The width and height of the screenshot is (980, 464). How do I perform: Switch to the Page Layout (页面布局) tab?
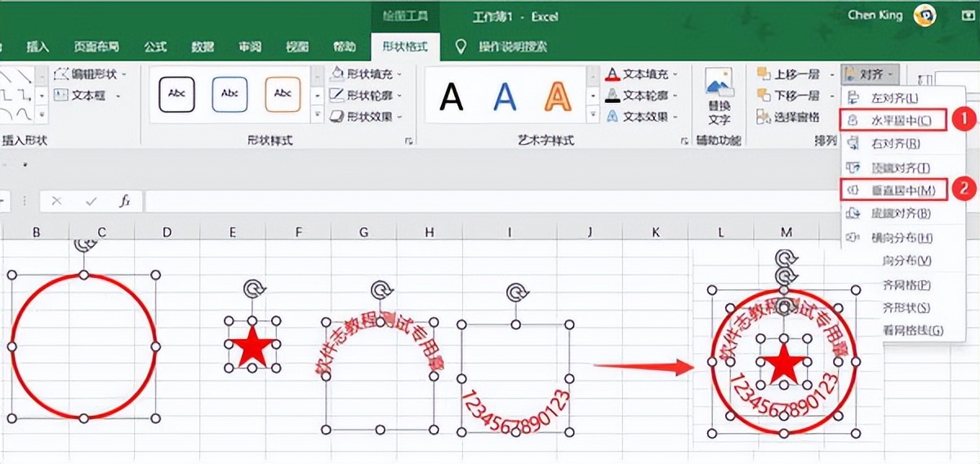click(96, 47)
